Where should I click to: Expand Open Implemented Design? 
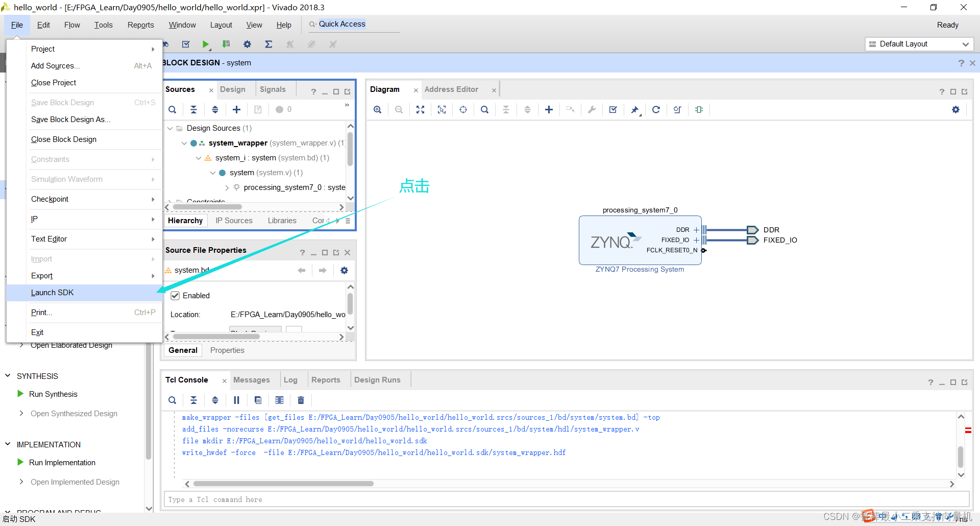[x=21, y=482]
